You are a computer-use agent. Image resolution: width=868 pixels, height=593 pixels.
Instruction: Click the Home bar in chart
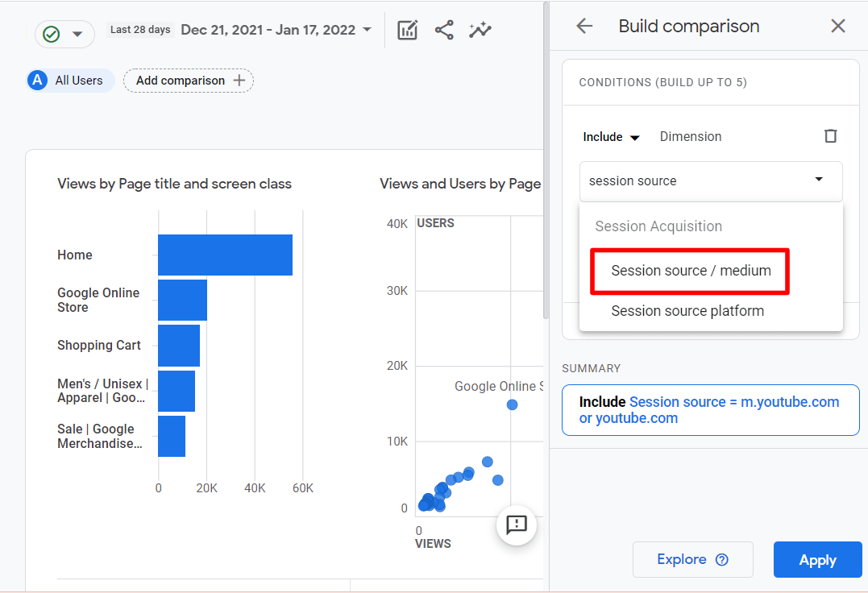coord(225,255)
